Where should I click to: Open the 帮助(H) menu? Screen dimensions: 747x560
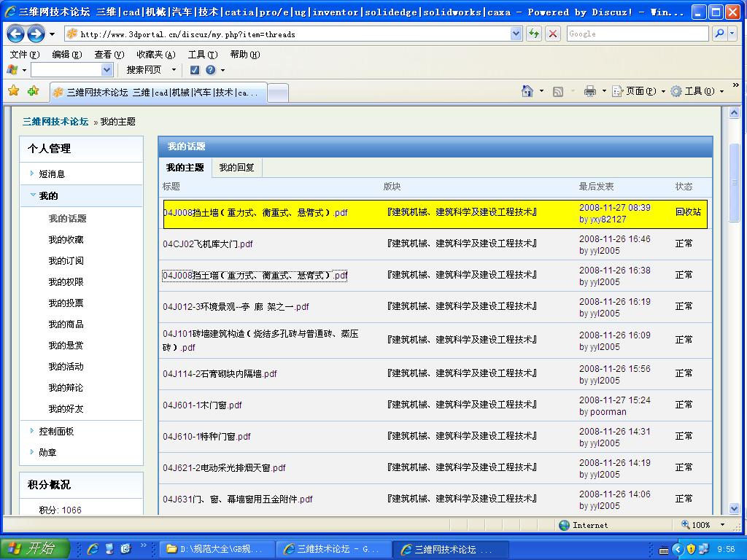(x=245, y=55)
